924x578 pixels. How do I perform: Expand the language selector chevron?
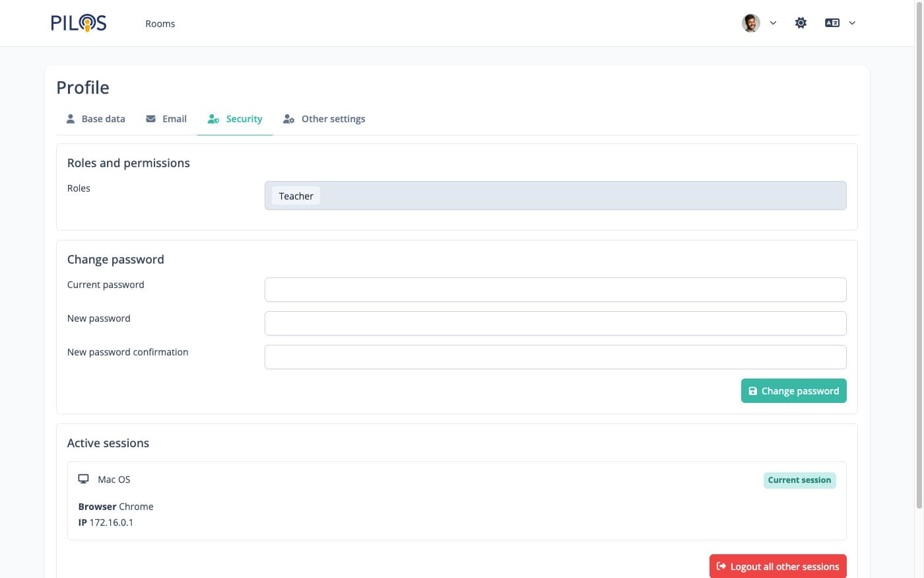point(852,23)
